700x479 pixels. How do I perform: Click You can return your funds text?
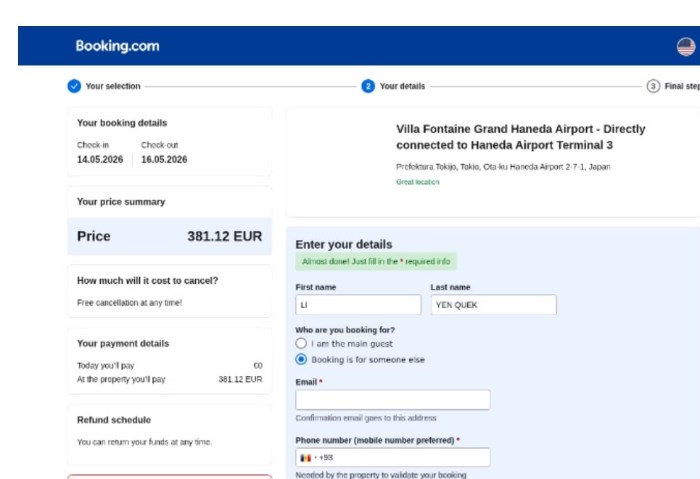[x=144, y=442]
